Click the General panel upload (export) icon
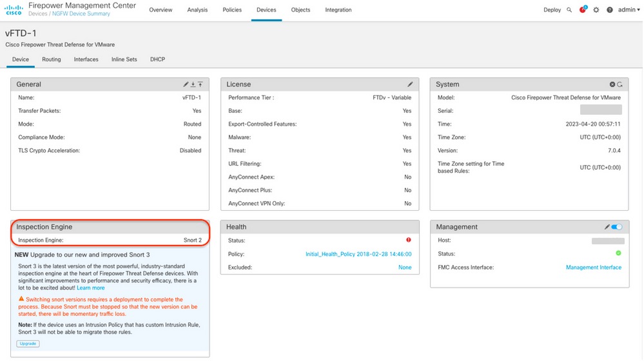Viewport: 644px width, 361px height. (200, 84)
